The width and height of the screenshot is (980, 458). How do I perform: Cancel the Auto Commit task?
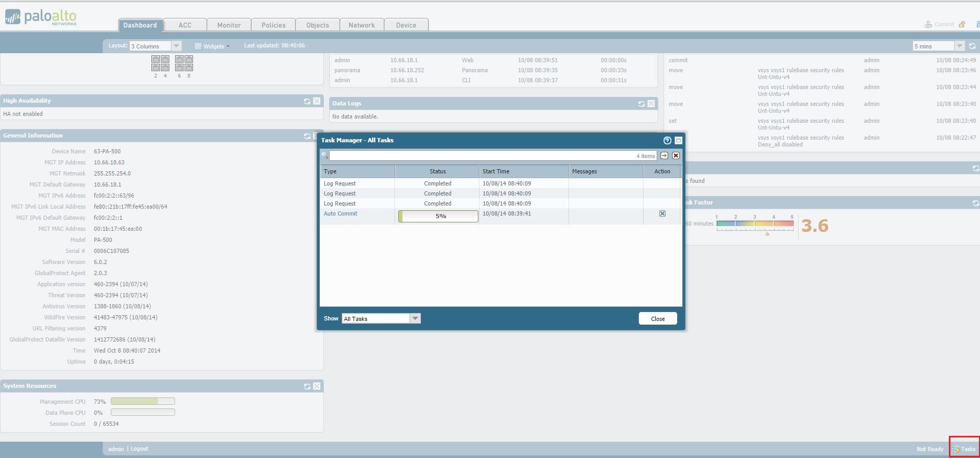[662, 213]
